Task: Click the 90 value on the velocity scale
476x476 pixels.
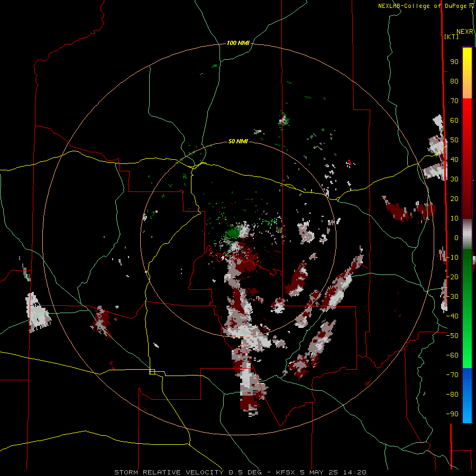Action: click(454, 62)
